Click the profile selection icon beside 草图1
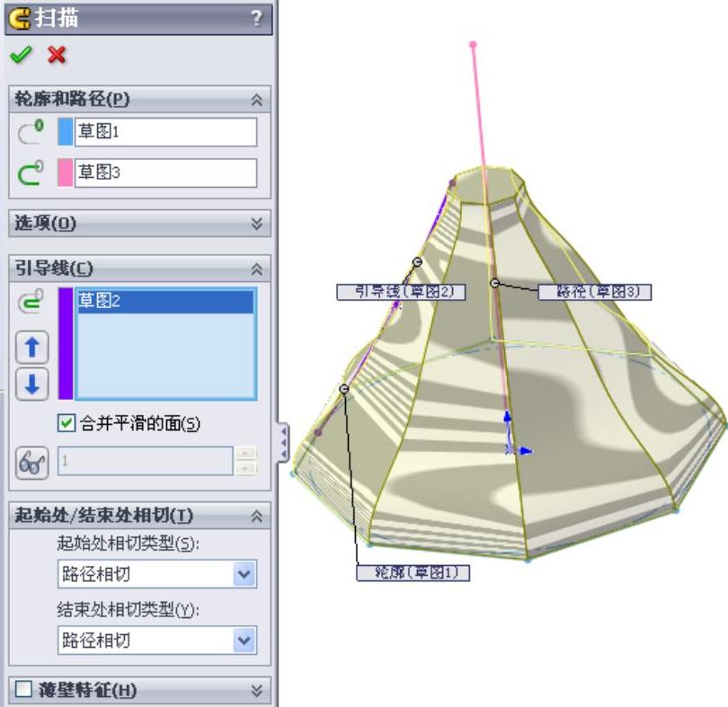The width and height of the screenshot is (728, 707). click(x=31, y=132)
